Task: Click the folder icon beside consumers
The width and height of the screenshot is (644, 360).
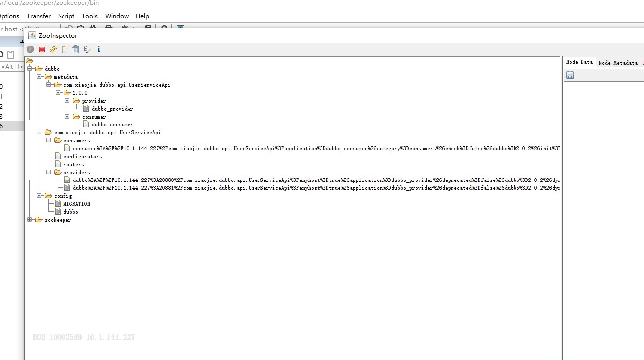Action: point(58,140)
